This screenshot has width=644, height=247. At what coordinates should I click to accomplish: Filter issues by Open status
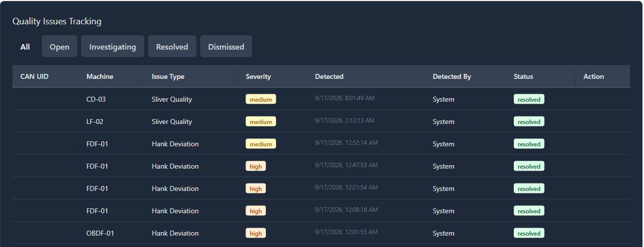[60, 47]
